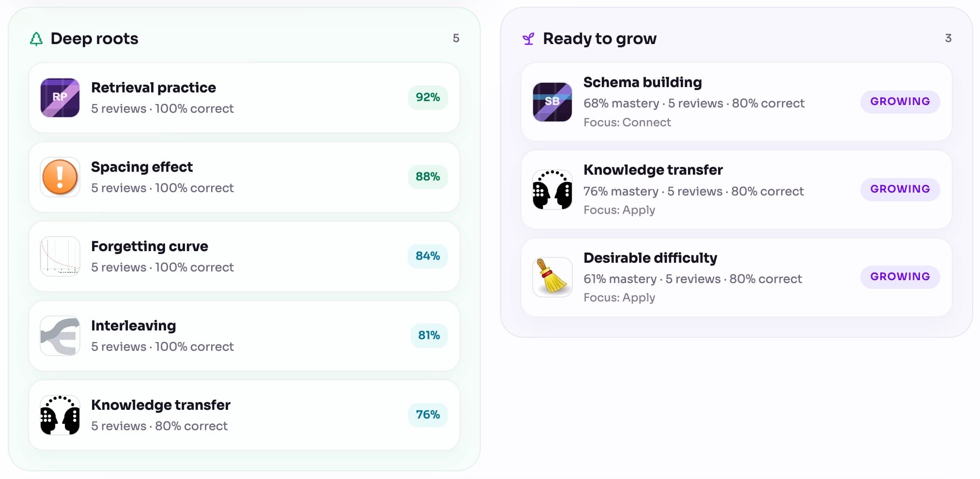Screen dimensions: 980x479
Task: Open the Retrieval practice title
Action: click(x=153, y=88)
